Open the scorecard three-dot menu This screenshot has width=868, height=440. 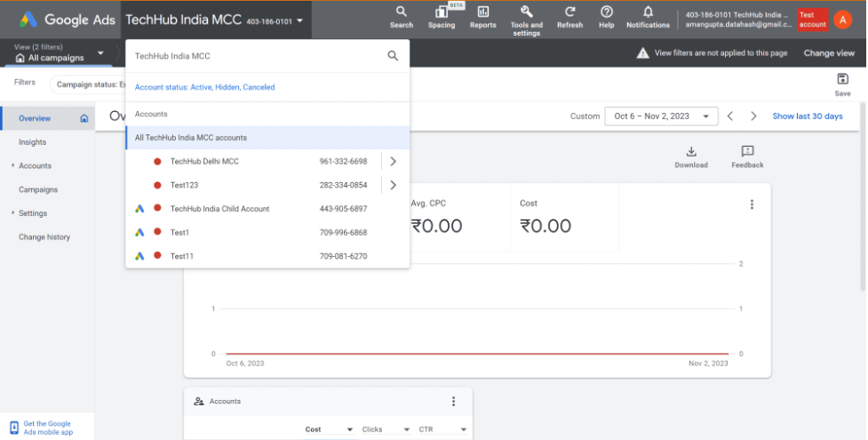point(752,204)
